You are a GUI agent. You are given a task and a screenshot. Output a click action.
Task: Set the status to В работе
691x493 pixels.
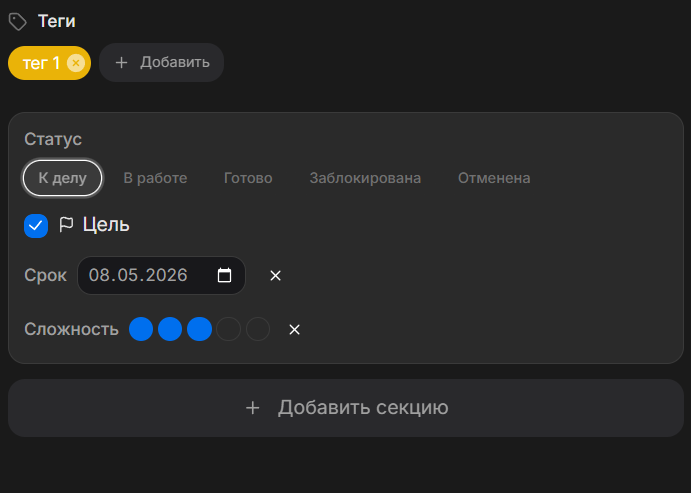[155, 178]
